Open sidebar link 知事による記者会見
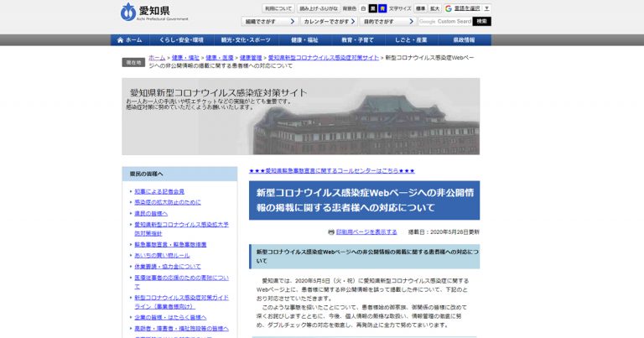 click(159, 191)
